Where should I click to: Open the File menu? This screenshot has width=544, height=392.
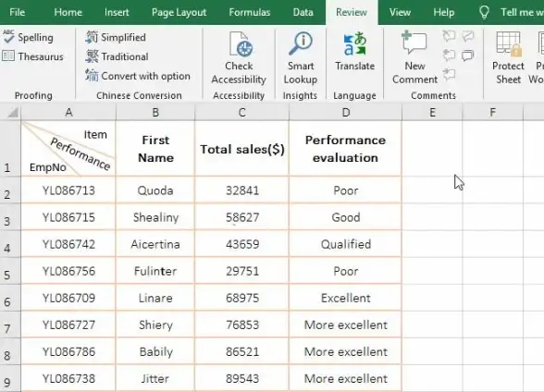(x=17, y=12)
